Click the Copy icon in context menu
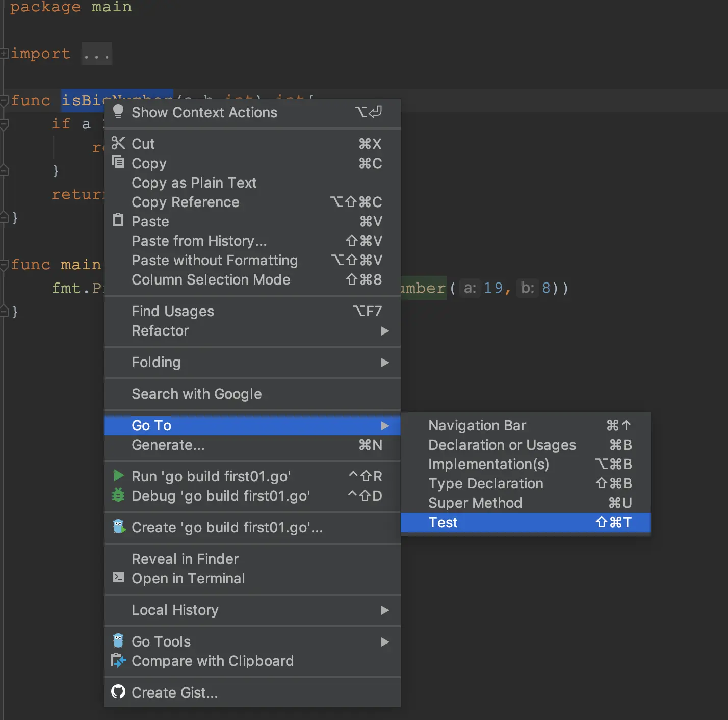This screenshot has width=728, height=720. tap(118, 163)
